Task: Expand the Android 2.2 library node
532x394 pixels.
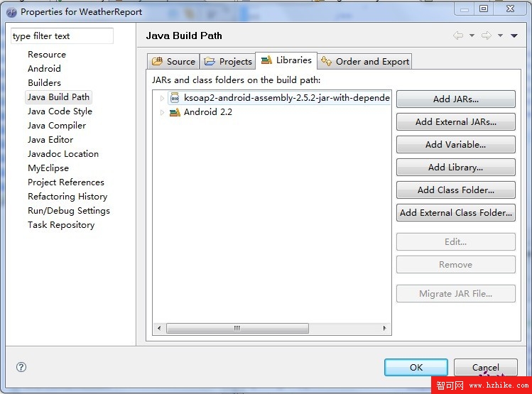Action: point(162,112)
